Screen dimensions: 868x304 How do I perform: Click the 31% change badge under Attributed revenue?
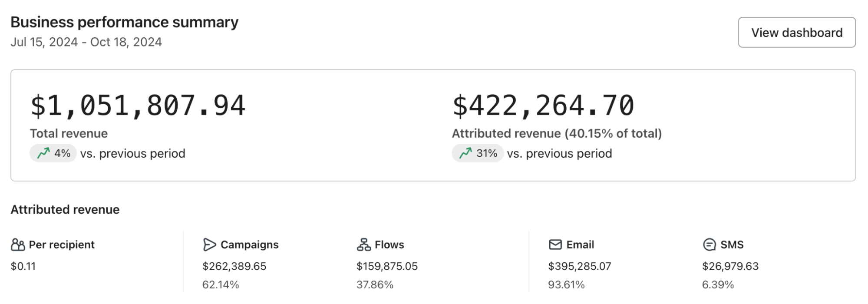pyautogui.click(x=478, y=153)
